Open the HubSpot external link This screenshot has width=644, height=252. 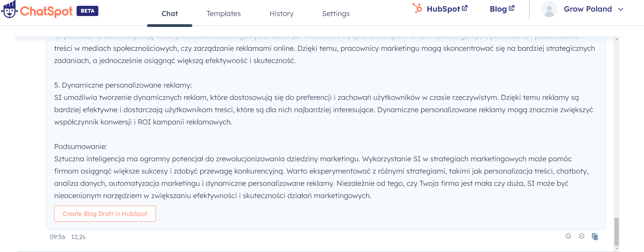pos(447,9)
